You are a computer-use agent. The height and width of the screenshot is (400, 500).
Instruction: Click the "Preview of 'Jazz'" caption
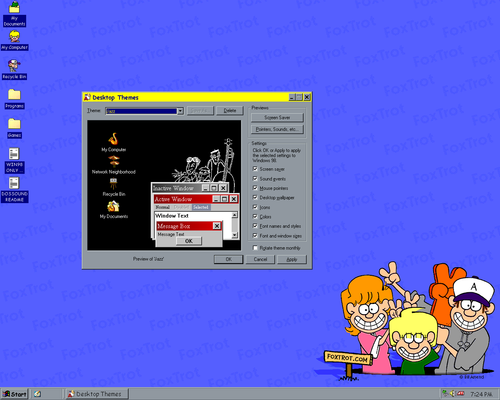(148, 259)
